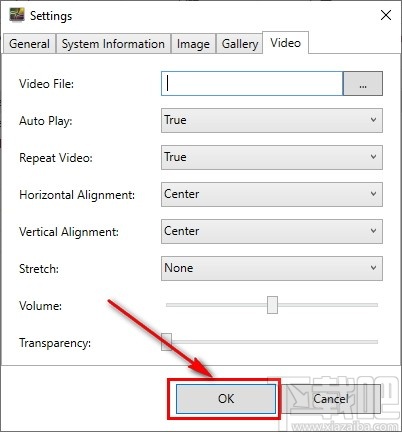Select the Image tab

pos(193,44)
